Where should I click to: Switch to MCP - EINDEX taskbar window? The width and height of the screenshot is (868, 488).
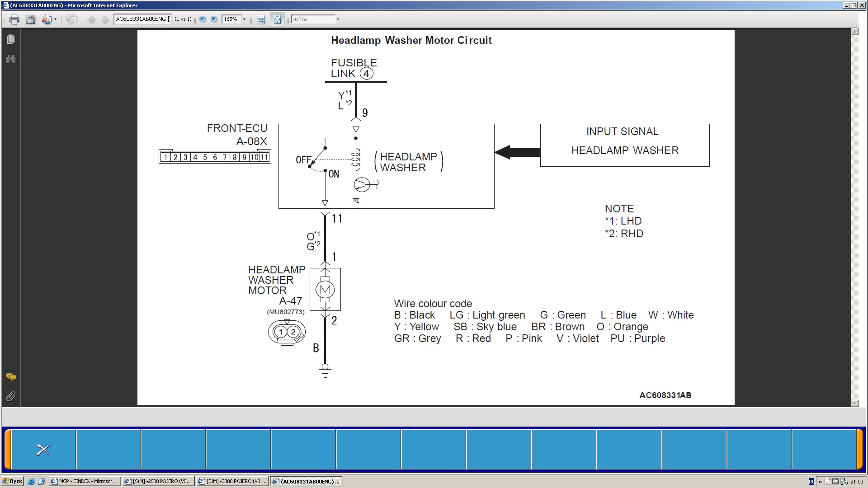[85, 481]
